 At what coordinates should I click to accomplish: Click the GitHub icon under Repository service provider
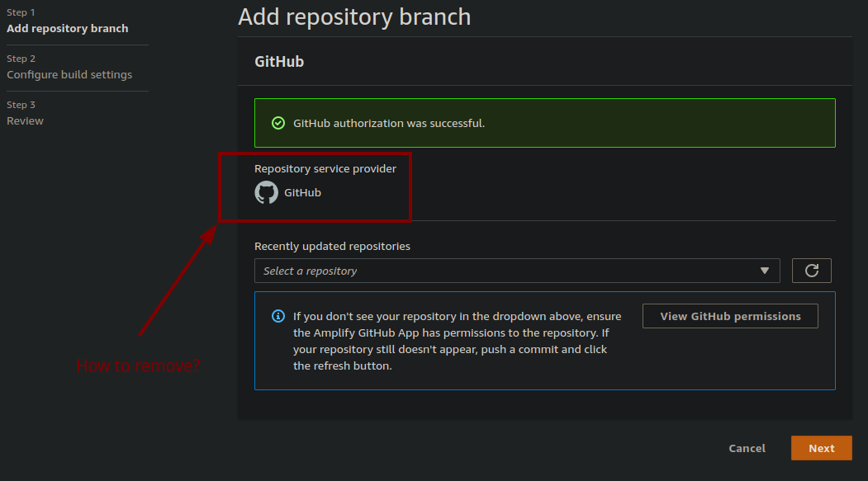click(266, 192)
